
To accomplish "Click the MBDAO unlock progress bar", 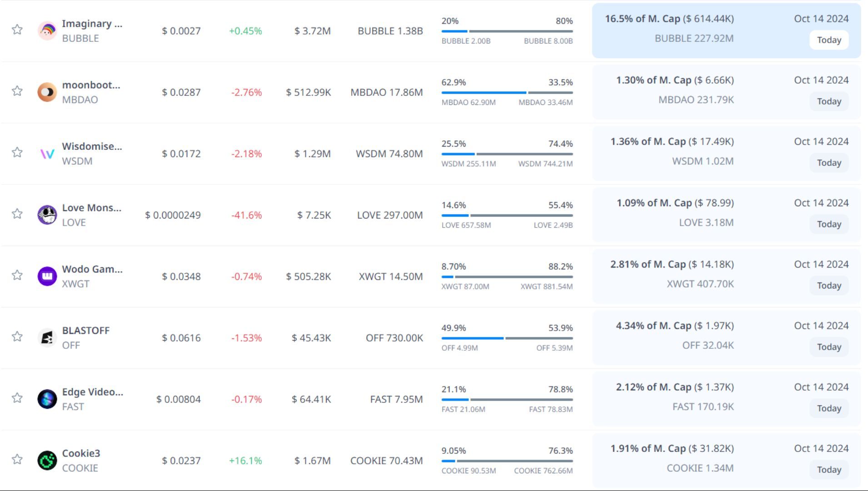I will click(507, 93).
